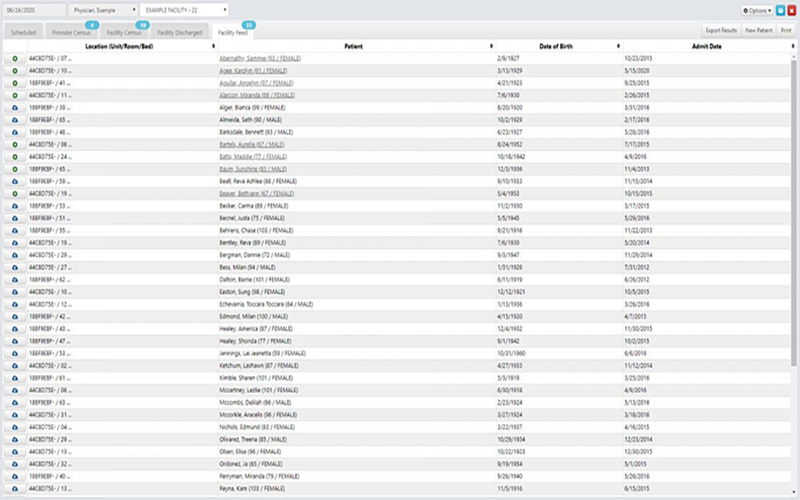Click the red X icon at top right
800x500 pixels.
pos(791,10)
